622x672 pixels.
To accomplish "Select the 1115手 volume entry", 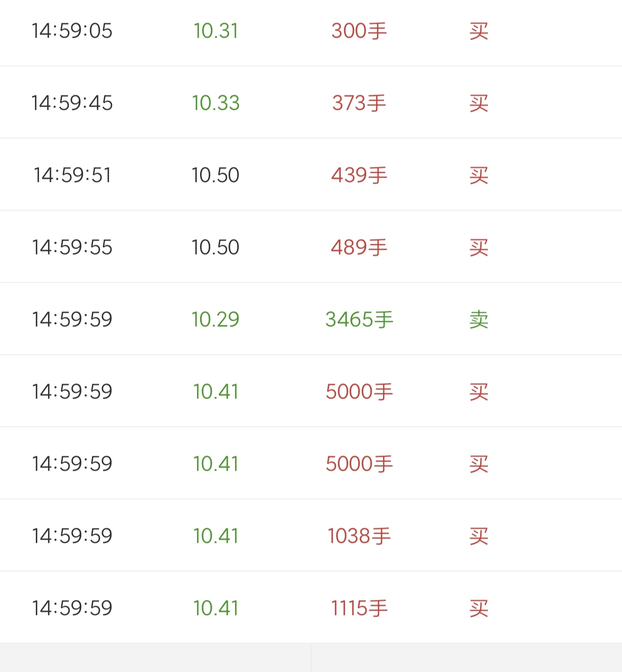I will click(x=359, y=608).
